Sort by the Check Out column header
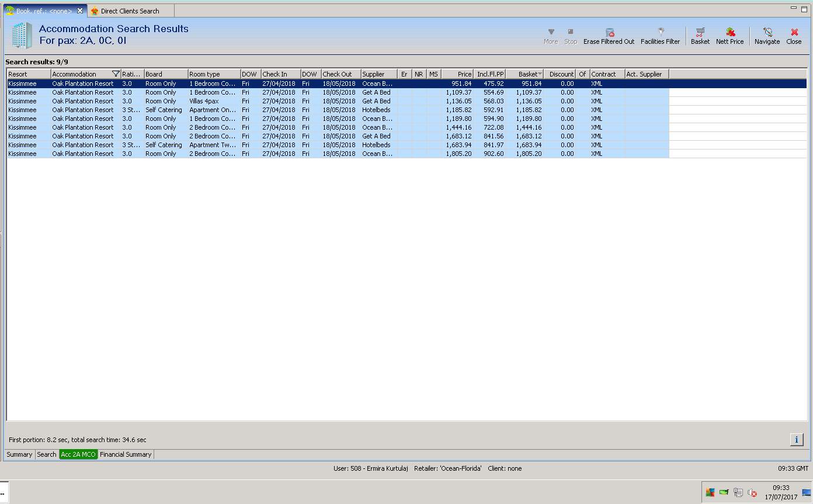This screenshot has width=813, height=504. [341, 74]
